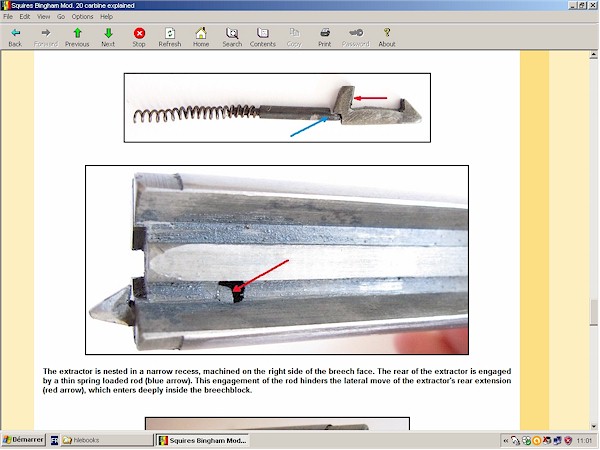The height and width of the screenshot is (450, 600).
Task: Click the Safely Remove Hardware tray icon
Action: 515,441
